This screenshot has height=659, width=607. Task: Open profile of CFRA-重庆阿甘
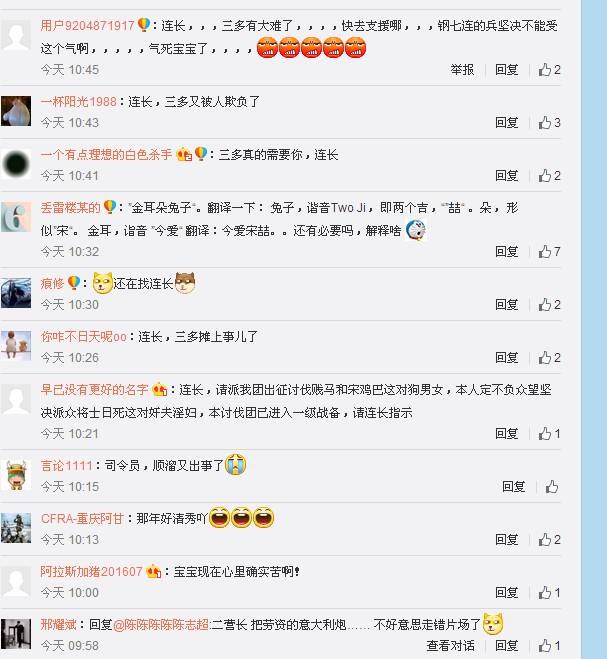click(x=82, y=518)
